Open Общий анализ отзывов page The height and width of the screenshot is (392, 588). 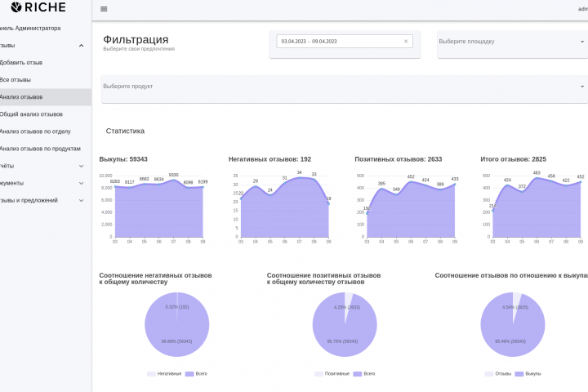(32, 114)
